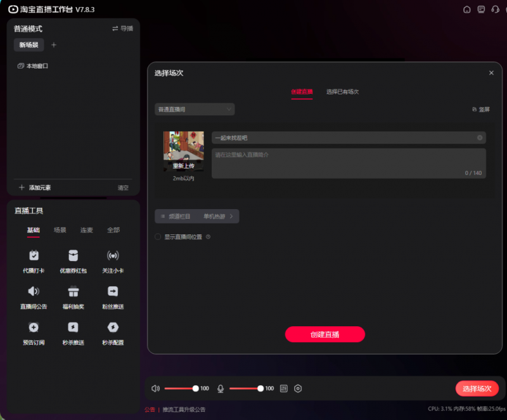Switch to the 选择已有场次 tab

click(342, 91)
